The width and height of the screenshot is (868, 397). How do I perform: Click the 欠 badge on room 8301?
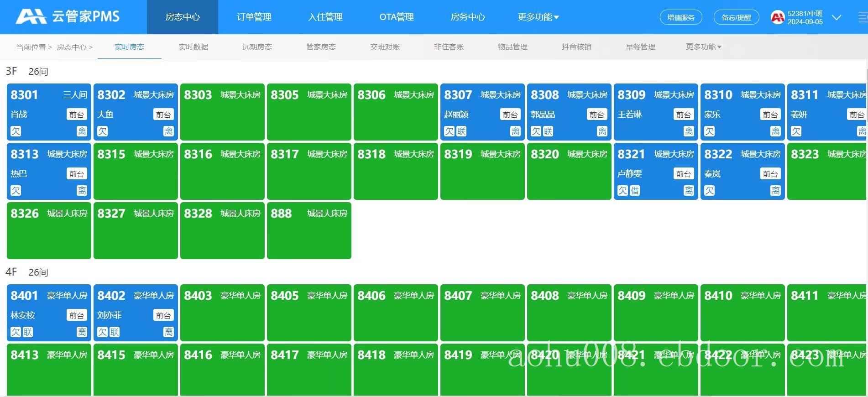point(16,131)
